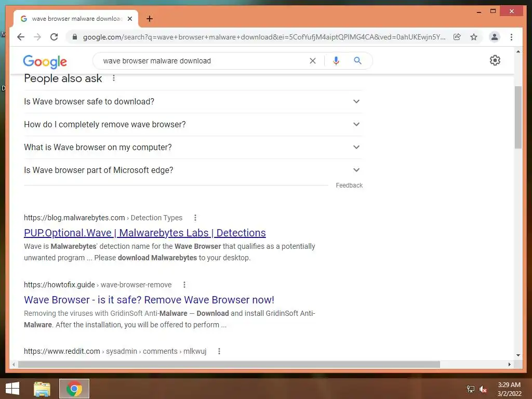The width and height of the screenshot is (532, 399).
Task: Go to Google home via the logo
Action: tap(45, 62)
